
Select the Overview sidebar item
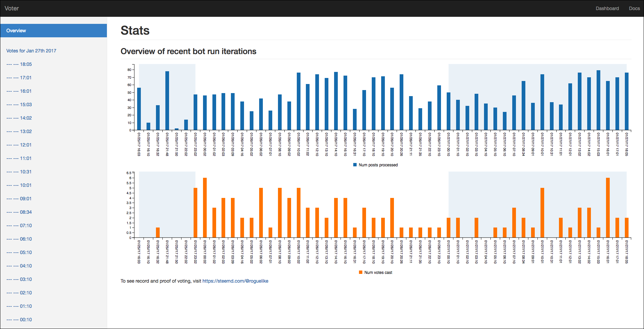[54, 31]
